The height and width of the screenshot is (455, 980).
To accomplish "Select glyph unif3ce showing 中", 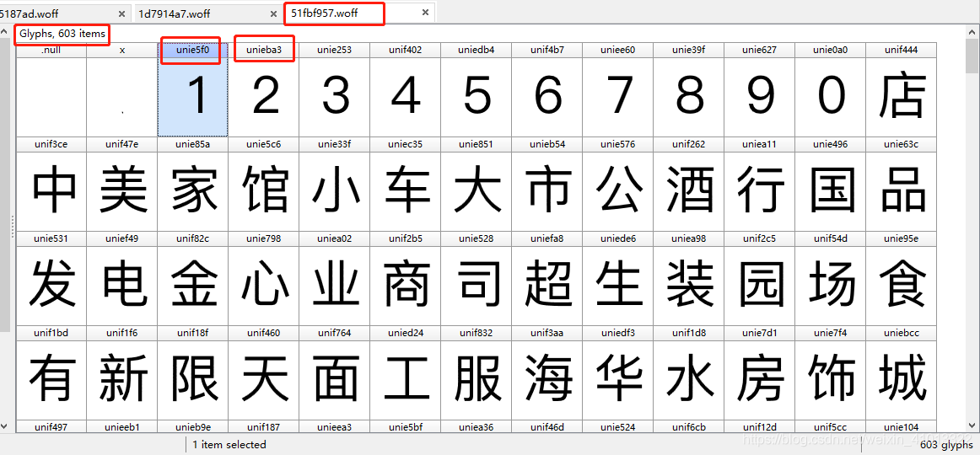I will (x=51, y=185).
